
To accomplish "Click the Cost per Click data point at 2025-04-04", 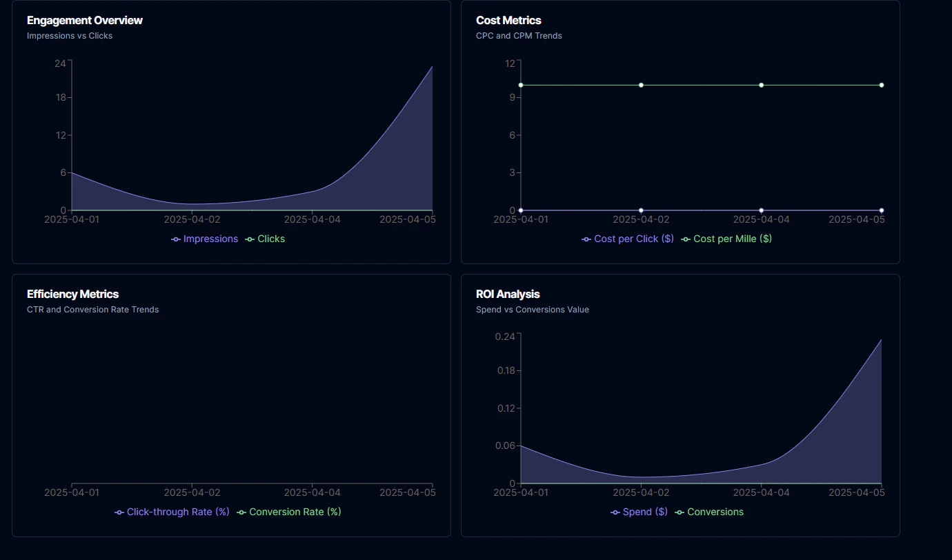I will pyautogui.click(x=760, y=210).
